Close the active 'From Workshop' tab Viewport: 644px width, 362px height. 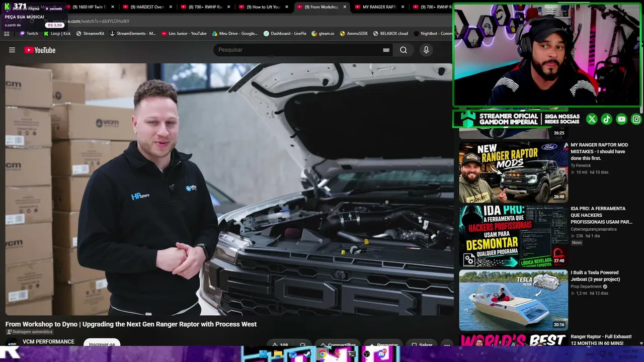pos(345,7)
